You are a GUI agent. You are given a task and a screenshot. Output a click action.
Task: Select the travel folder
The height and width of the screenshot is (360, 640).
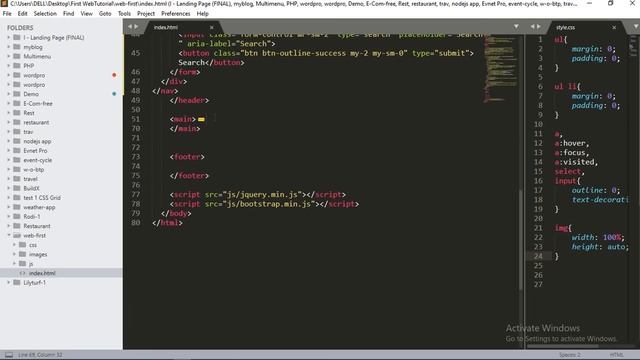coord(30,179)
